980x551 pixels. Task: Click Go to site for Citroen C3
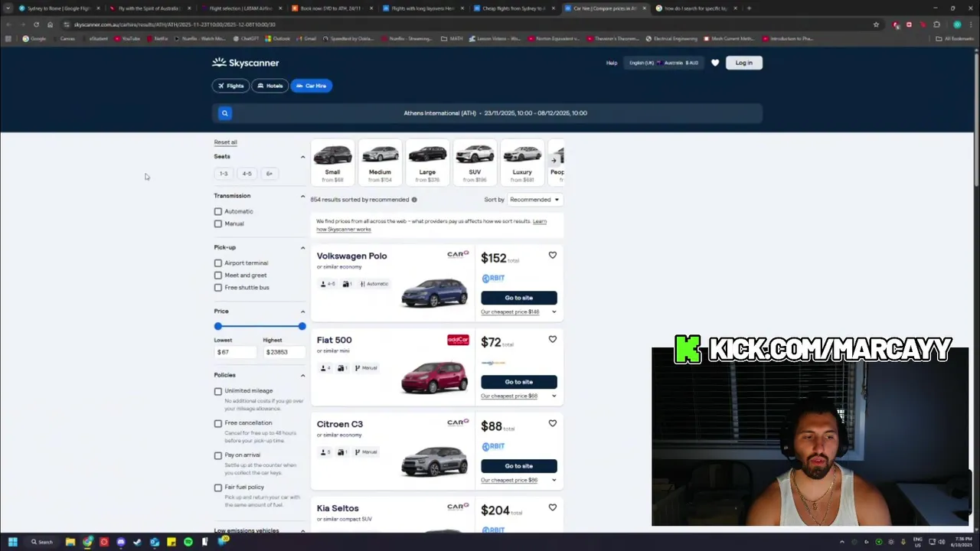[x=518, y=466]
